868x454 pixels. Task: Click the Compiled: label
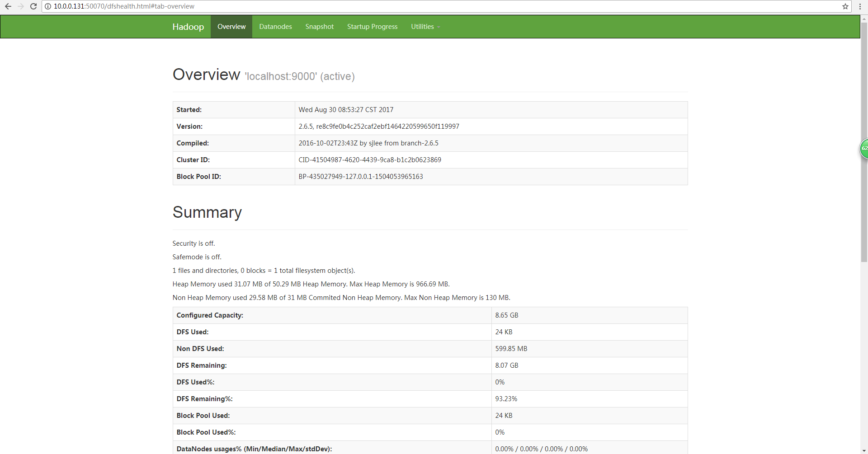pos(193,143)
